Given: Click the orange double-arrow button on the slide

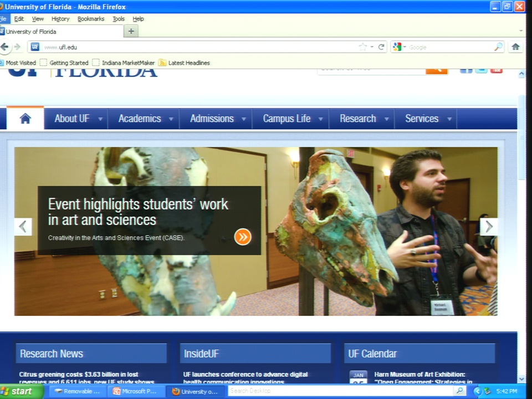Looking at the screenshot, I should (x=243, y=237).
